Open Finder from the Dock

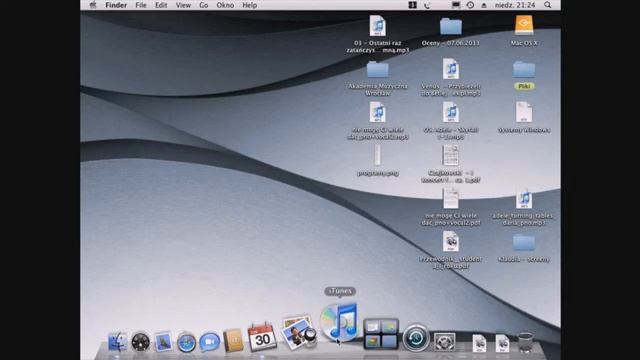(117, 342)
